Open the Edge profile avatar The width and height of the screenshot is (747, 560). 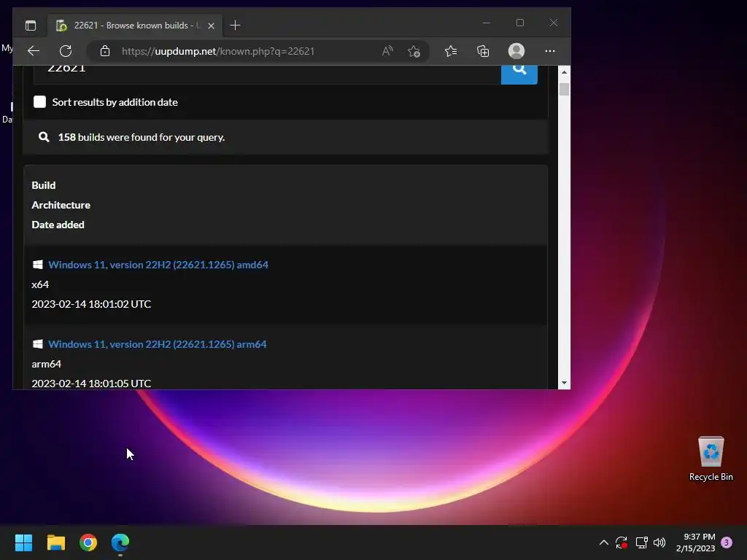click(516, 51)
